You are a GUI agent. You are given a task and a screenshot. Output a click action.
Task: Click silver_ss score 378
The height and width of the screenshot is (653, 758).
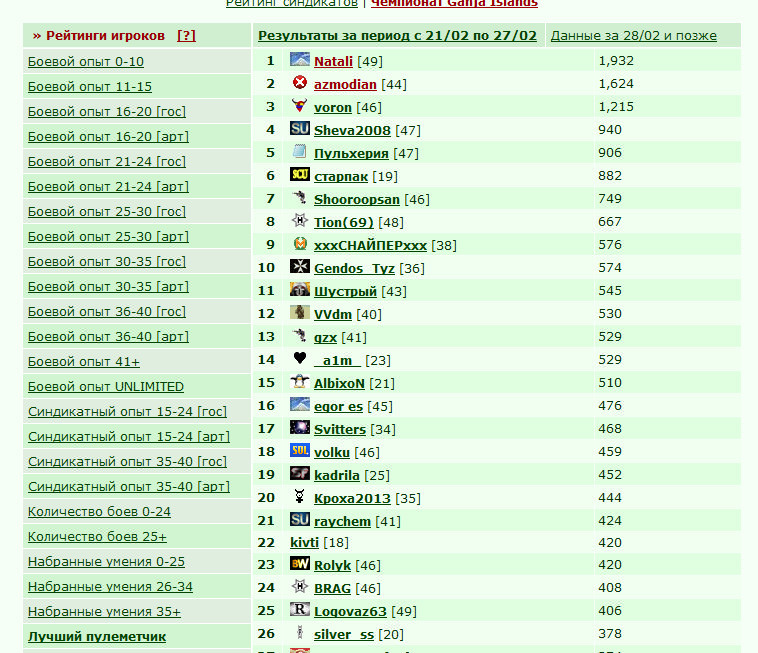610,634
